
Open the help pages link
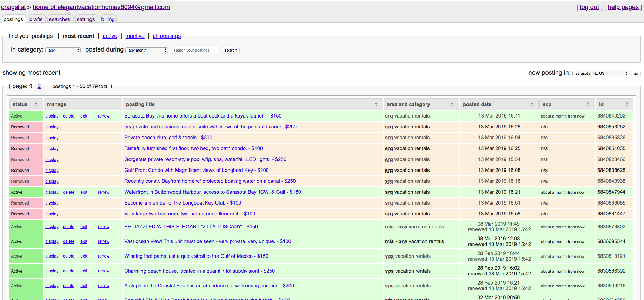click(x=623, y=7)
